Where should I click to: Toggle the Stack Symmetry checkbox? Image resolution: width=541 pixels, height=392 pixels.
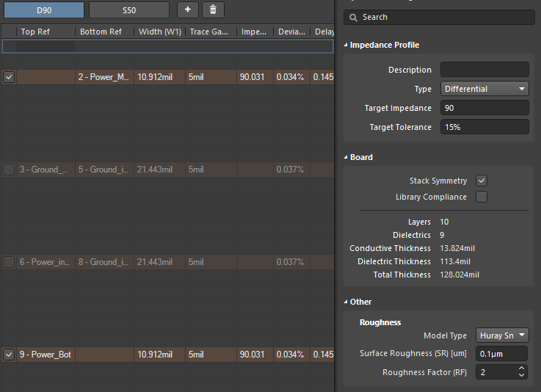tap(482, 181)
